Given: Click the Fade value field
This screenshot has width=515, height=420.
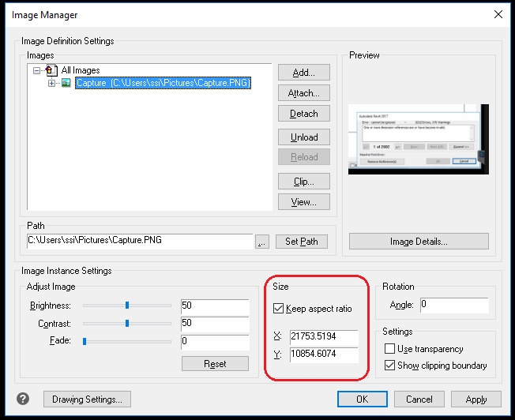Looking at the screenshot, I should tap(215, 342).
